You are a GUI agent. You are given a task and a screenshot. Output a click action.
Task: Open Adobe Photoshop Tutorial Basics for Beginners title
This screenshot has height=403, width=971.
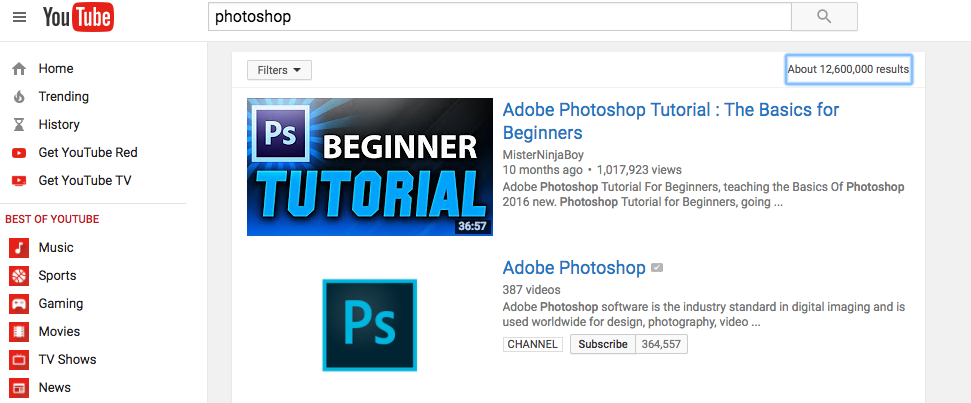pos(671,121)
